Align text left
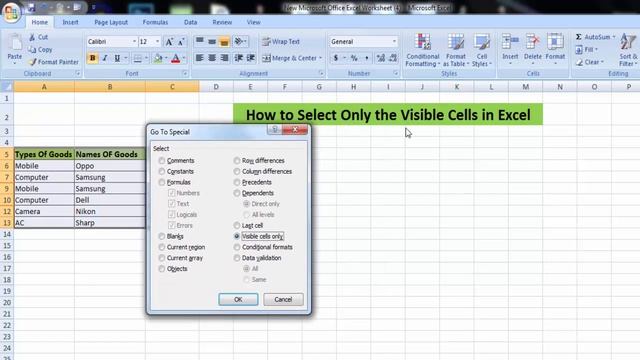Viewport: 640px width, 360px height. (199, 58)
